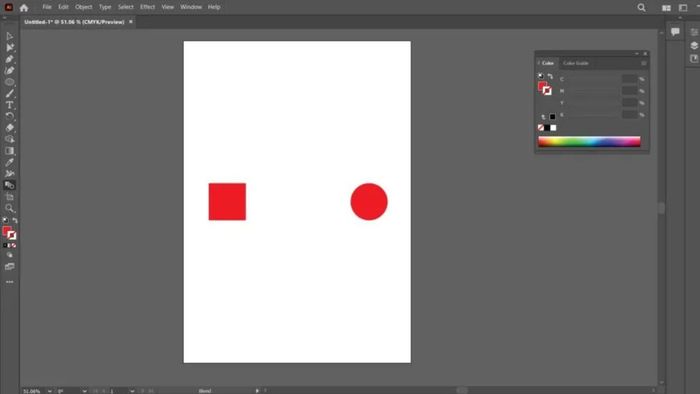Collapse the Color panel

point(637,54)
